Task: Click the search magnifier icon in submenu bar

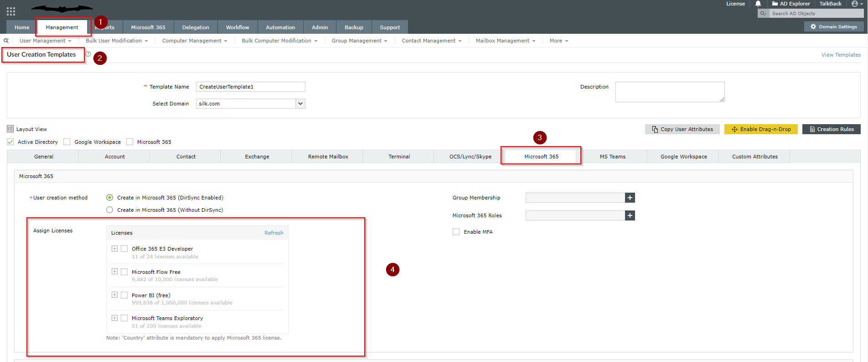Action: (6, 41)
